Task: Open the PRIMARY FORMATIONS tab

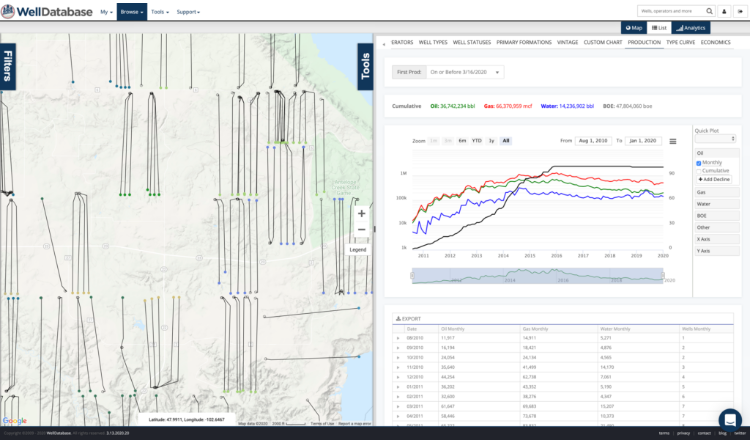Action: pyautogui.click(x=524, y=42)
